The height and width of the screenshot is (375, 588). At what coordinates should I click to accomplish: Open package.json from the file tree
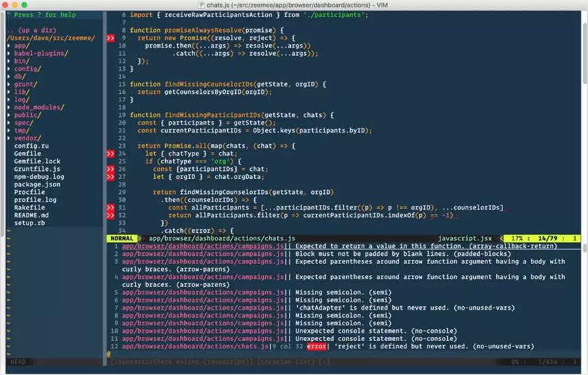[x=37, y=184]
